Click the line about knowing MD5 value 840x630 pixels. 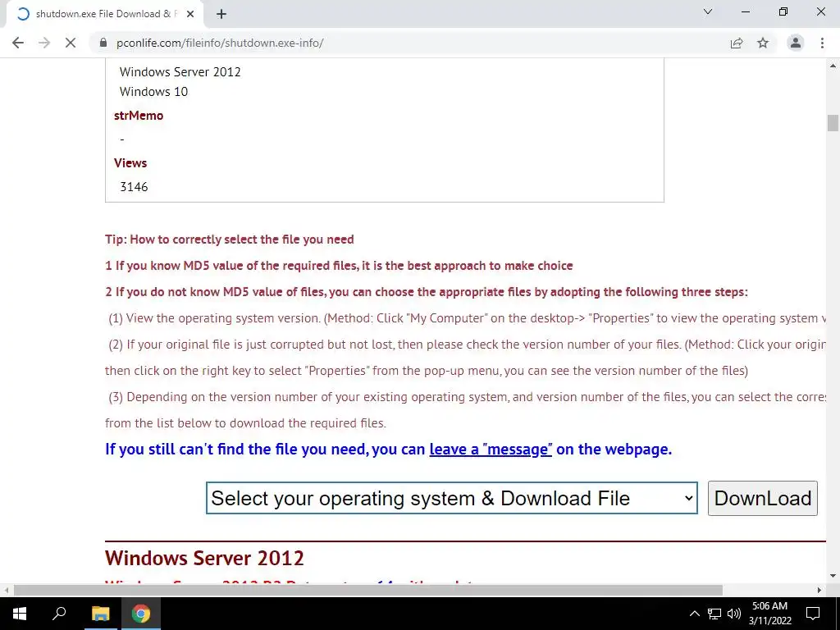(x=339, y=266)
